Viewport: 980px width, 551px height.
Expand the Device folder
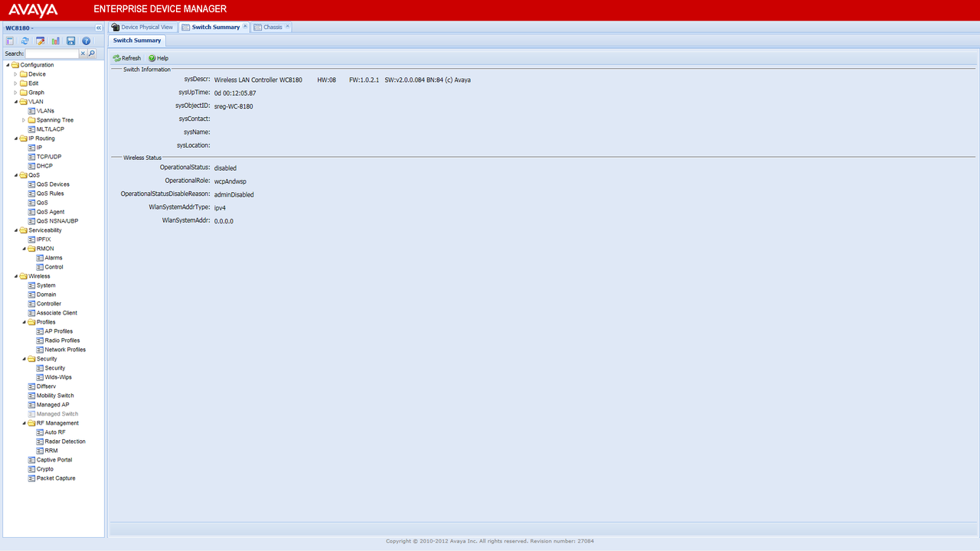pos(15,74)
